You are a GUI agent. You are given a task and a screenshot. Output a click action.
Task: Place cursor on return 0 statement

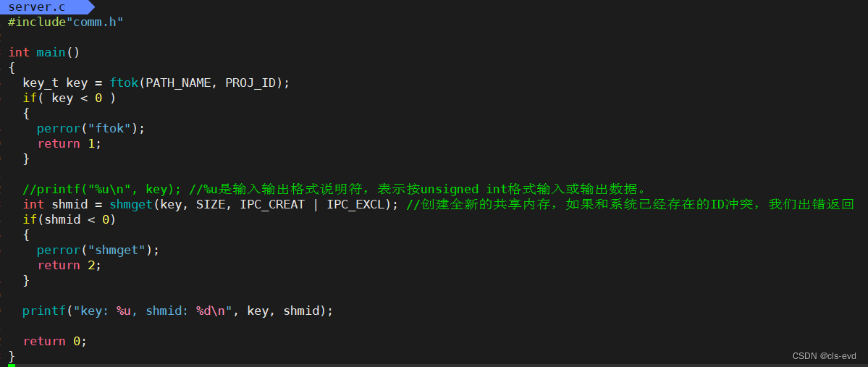[x=55, y=341]
